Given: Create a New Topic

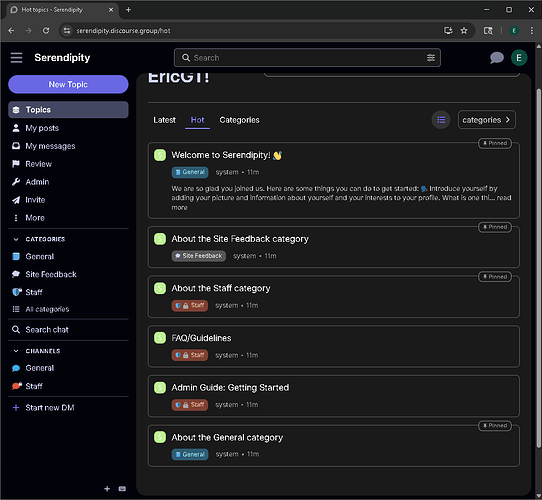Looking at the screenshot, I should tap(68, 84).
